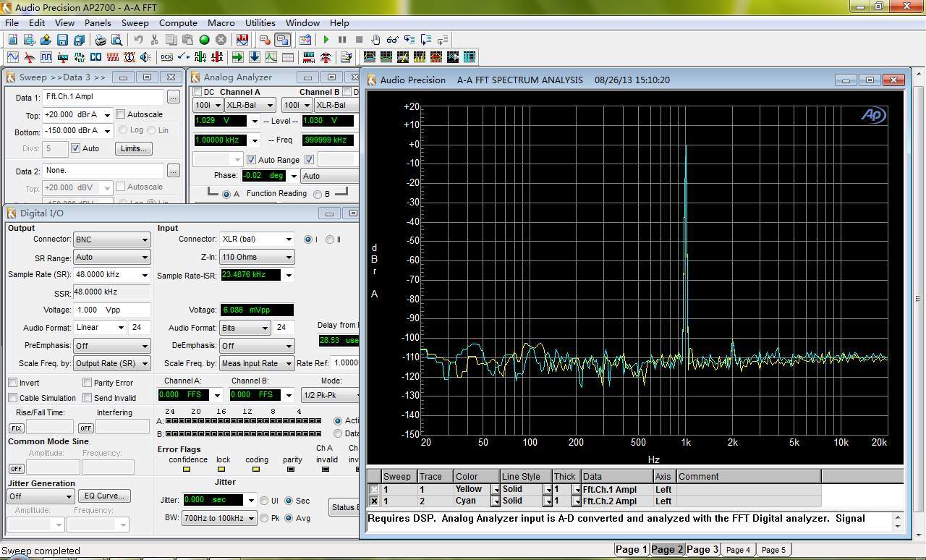Click the FIX button under Rise/Fall Time
This screenshot has height=560, width=926.
[x=16, y=428]
